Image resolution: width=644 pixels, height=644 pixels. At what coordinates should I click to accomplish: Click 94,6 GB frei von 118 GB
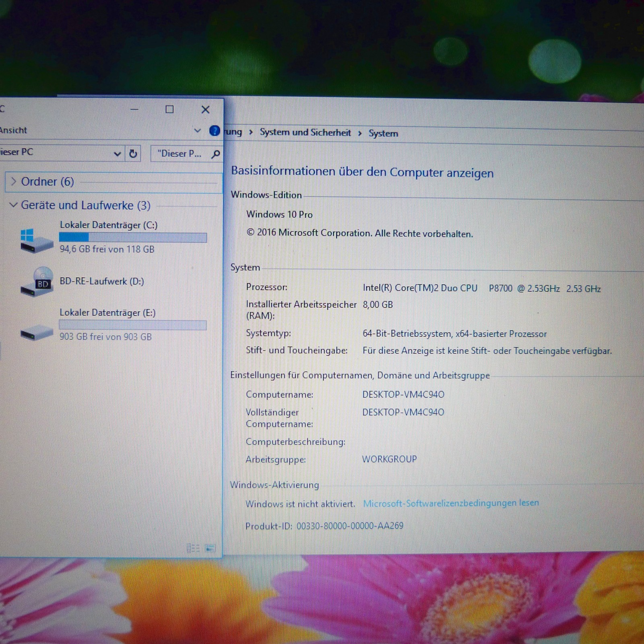(x=107, y=249)
